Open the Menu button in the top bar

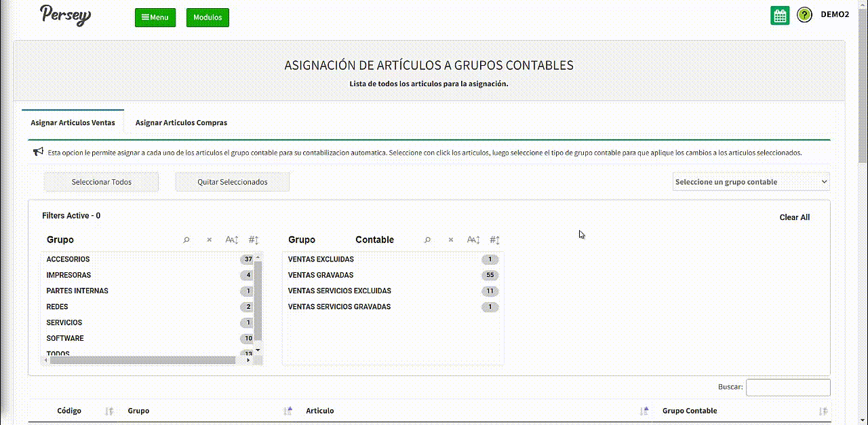coord(155,18)
